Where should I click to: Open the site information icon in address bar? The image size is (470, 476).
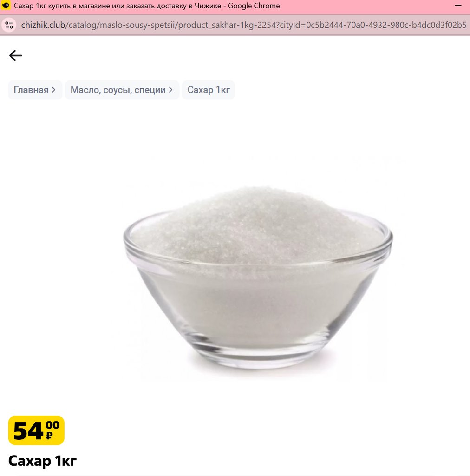[x=9, y=25]
